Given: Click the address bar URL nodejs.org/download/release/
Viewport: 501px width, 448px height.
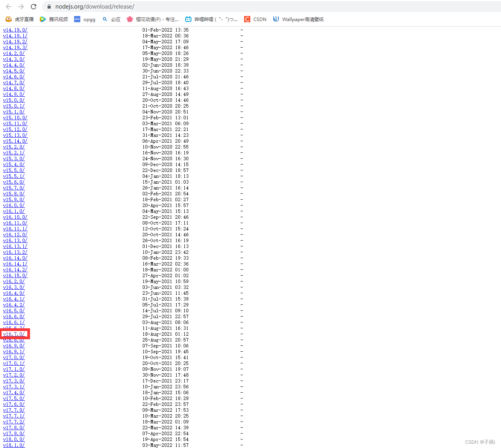Looking at the screenshot, I should point(95,7).
